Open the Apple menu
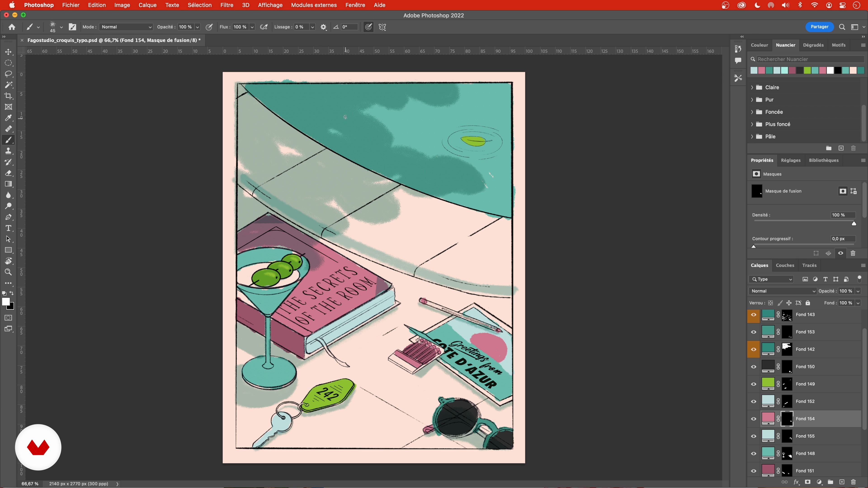Screen dimensions: 868x488 (x=12, y=5)
